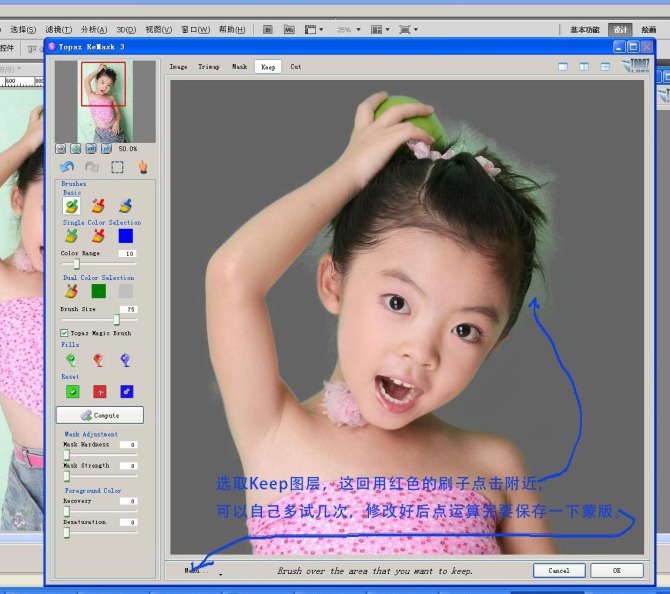Switch to the Cut view tab
This screenshot has height=594, width=670.
pos(295,67)
